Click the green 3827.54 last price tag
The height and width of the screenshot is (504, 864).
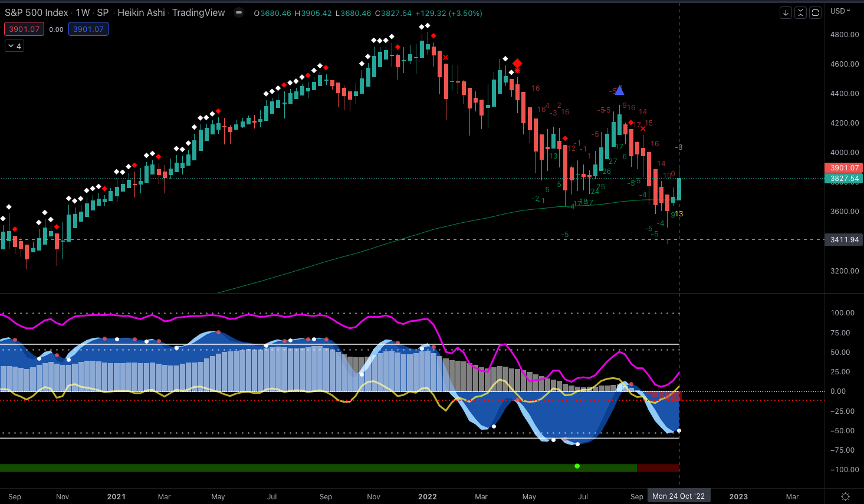pyautogui.click(x=843, y=179)
